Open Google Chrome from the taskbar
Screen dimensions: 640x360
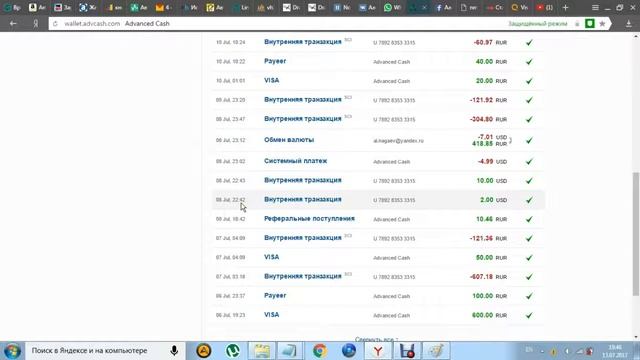point(320,351)
